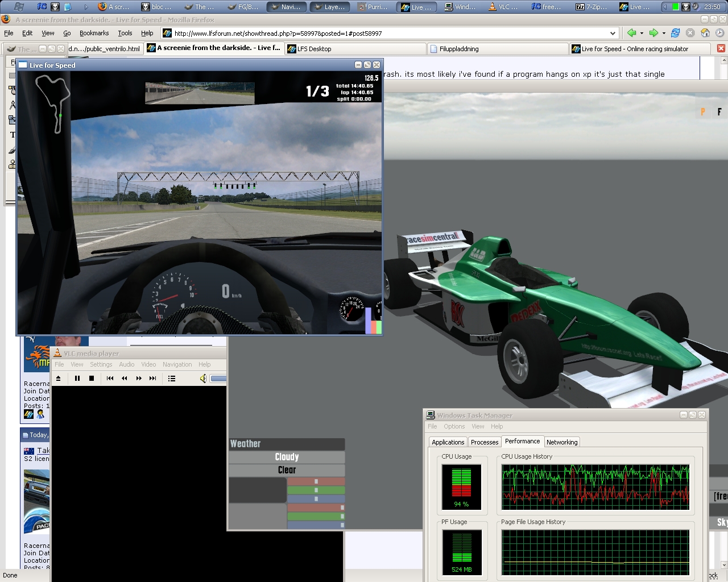Adjust the upper green color slider
Image resolution: width=728 pixels, height=582 pixels.
pyautogui.click(x=316, y=490)
